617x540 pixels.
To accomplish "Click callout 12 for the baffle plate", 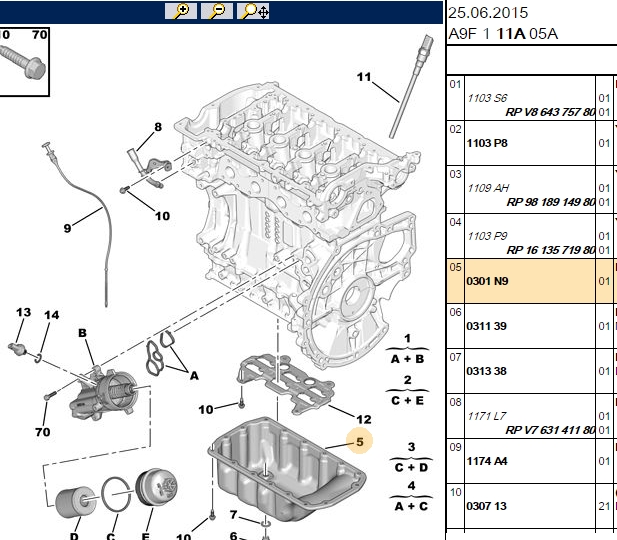I will click(364, 419).
